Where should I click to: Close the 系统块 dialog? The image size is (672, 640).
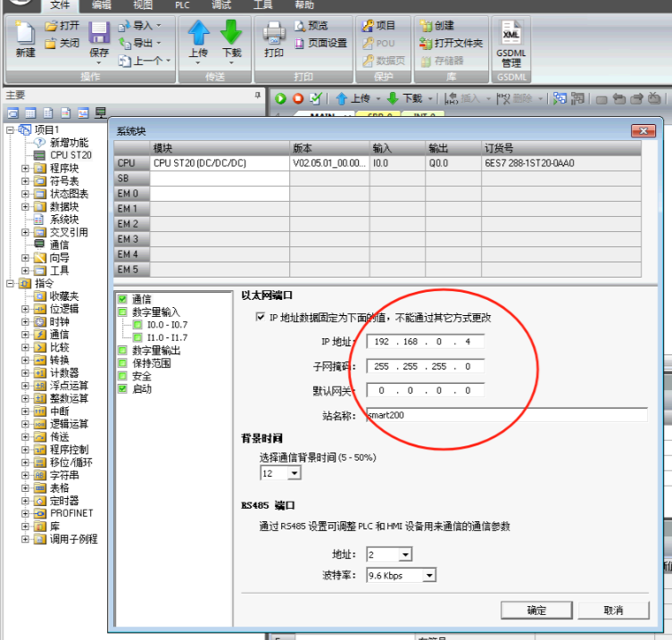pyautogui.click(x=643, y=131)
